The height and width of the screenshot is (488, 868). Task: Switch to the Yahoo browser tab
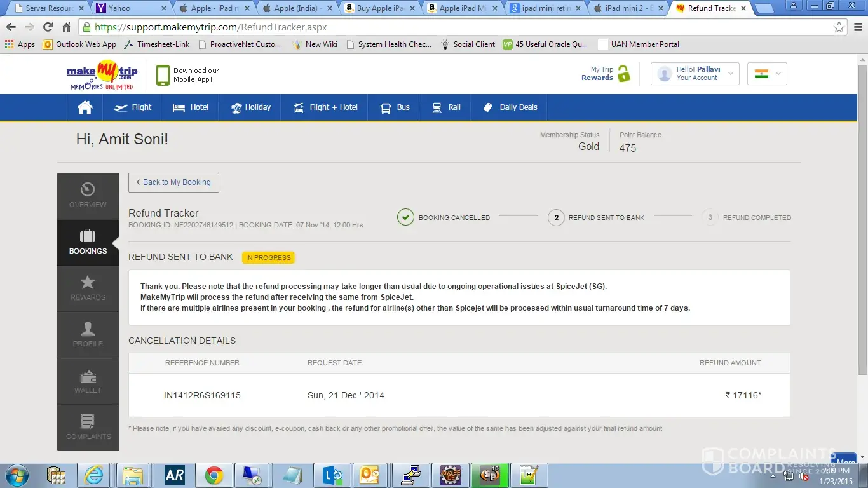coord(132,8)
